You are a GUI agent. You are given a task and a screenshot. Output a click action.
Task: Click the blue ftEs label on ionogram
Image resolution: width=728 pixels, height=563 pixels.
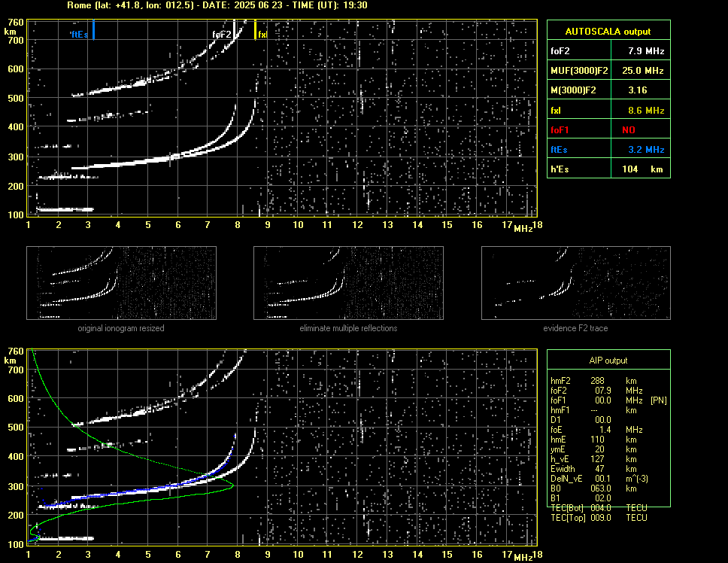(x=80, y=35)
